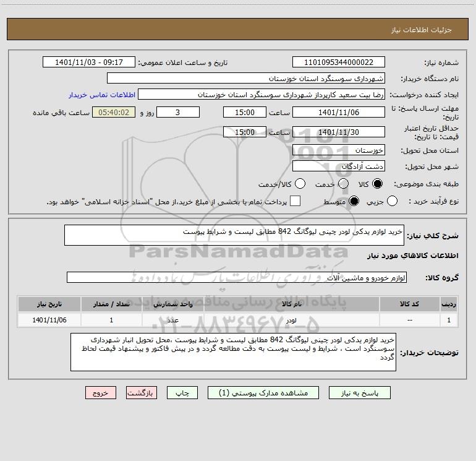Click the لودر item name cell
476x461 pixels.
pyautogui.click(x=291, y=320)
